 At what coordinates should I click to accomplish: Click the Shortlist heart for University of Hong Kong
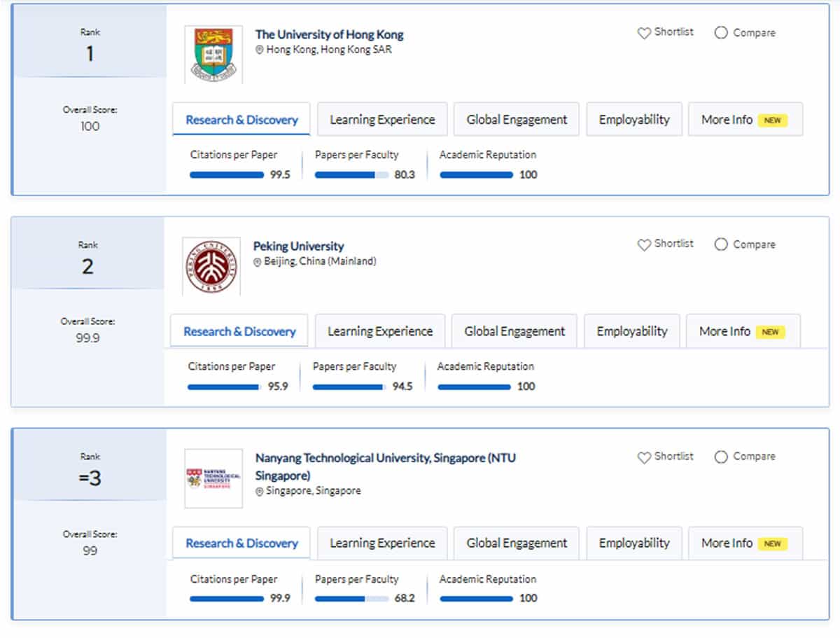tap(644, 33)
